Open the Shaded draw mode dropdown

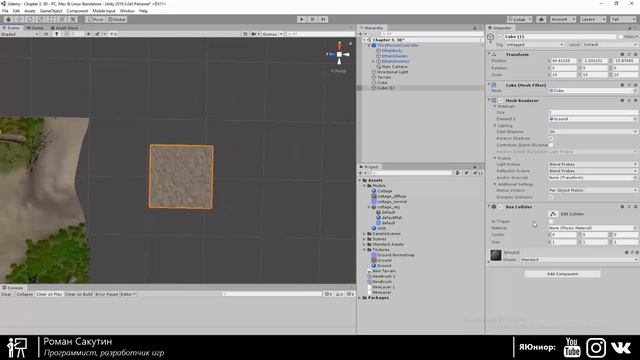[x=20, y=34]
